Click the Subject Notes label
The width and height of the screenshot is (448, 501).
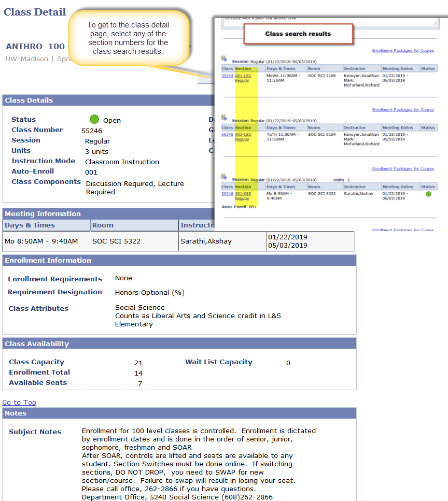click(x=35, y=432)
